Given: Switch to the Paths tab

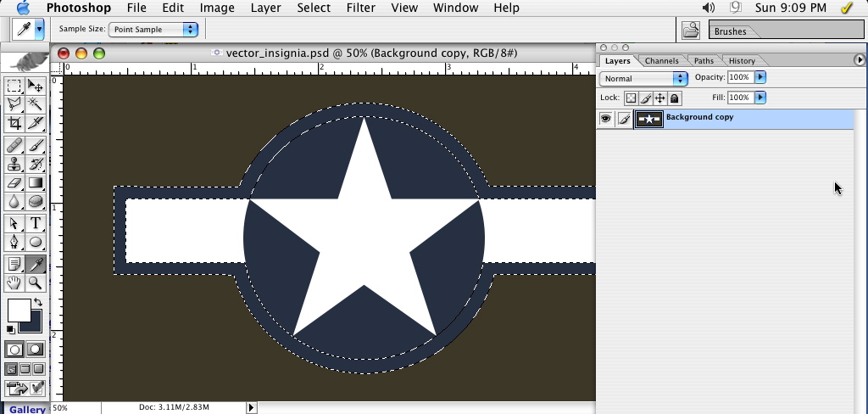Looking at the screenshot, I should [x=704, y=61].
